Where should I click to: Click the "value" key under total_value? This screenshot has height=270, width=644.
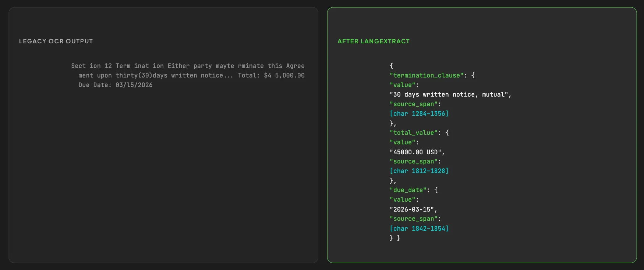403,142
